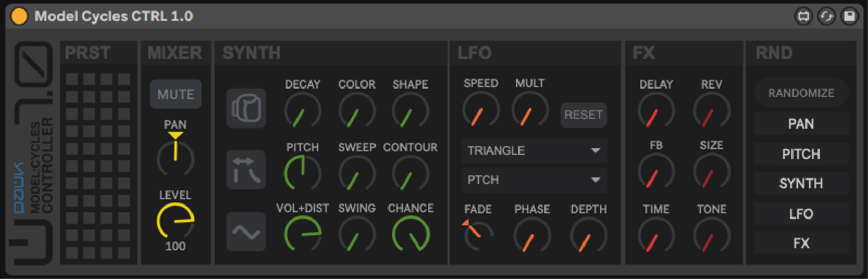The width and height of the screenshot is (868, 279).
Task: Select FX in the RND list
Action: click(801, 243)
